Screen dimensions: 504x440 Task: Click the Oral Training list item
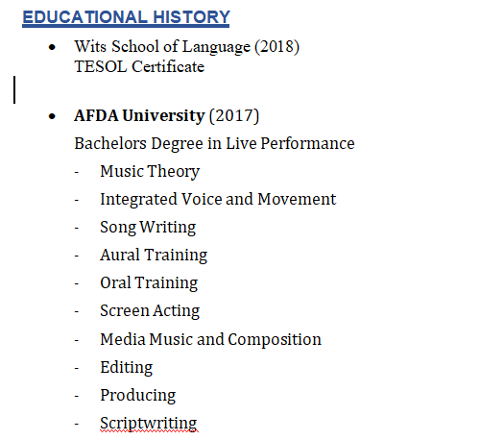pos(149,283)
